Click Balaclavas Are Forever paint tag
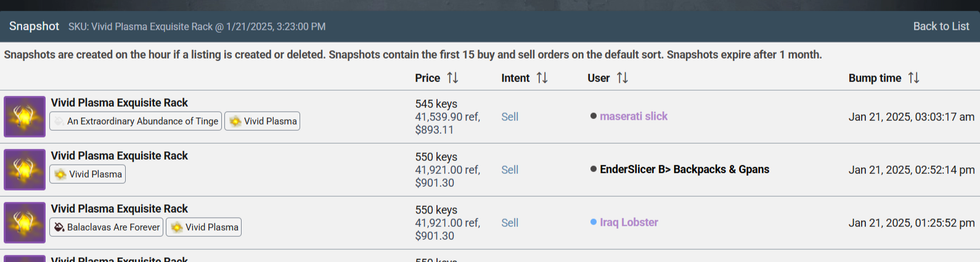The image size is (980, 262). coord(107,227)
